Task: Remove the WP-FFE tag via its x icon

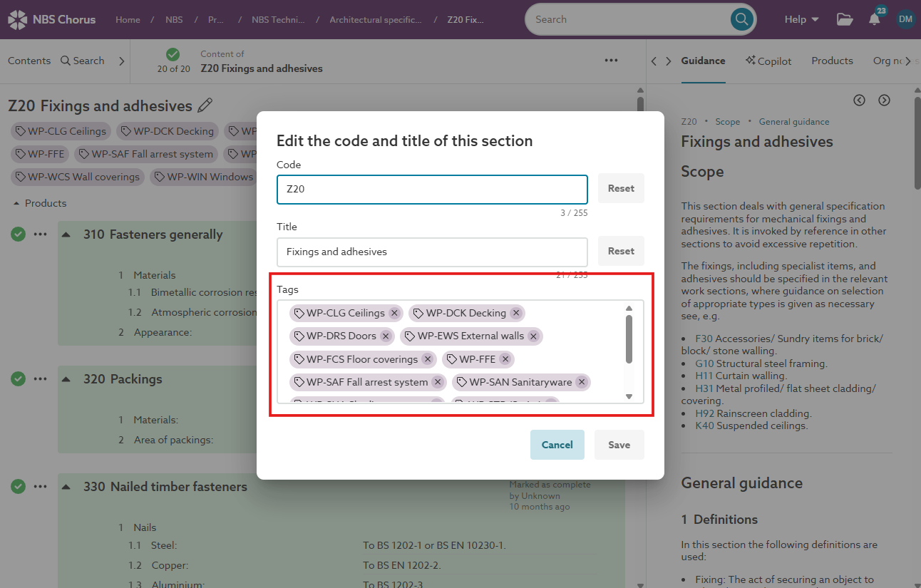Action: 505,359
